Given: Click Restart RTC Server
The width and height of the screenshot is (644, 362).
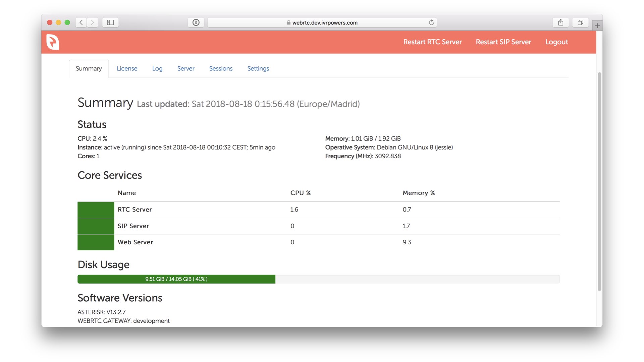Looking at the screenshot, I should click(x=432, y=42).
